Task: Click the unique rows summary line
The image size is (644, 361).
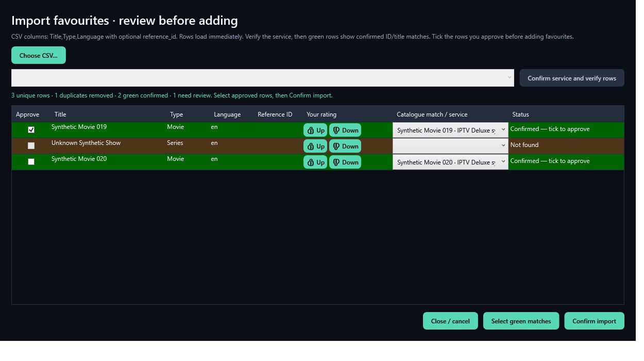Action: (x=172, y=95)
